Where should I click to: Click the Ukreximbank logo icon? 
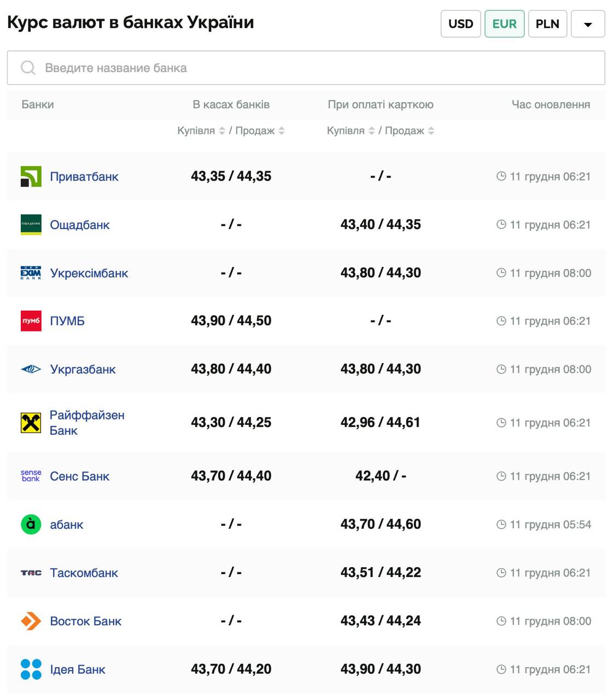[x=31, y=273]
